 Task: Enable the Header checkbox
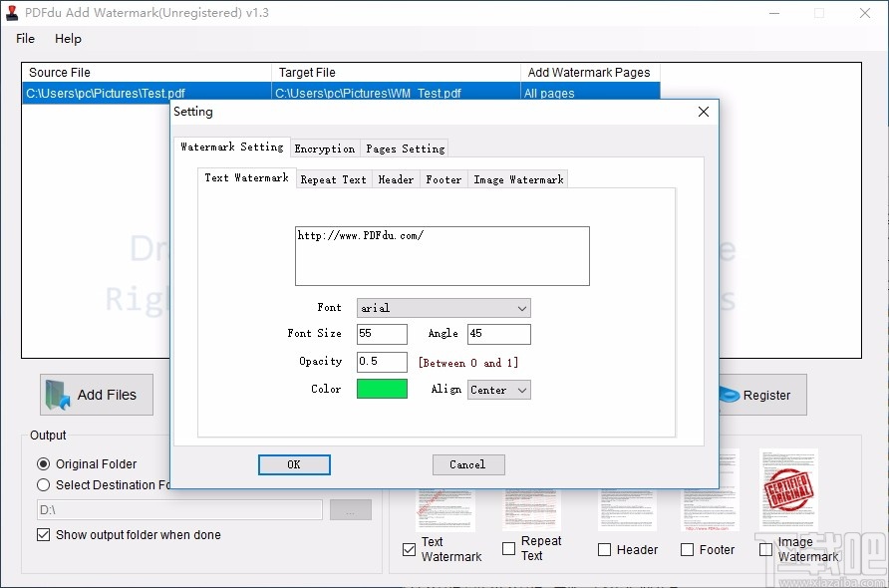pyautogui.click(x=604, y=549)
